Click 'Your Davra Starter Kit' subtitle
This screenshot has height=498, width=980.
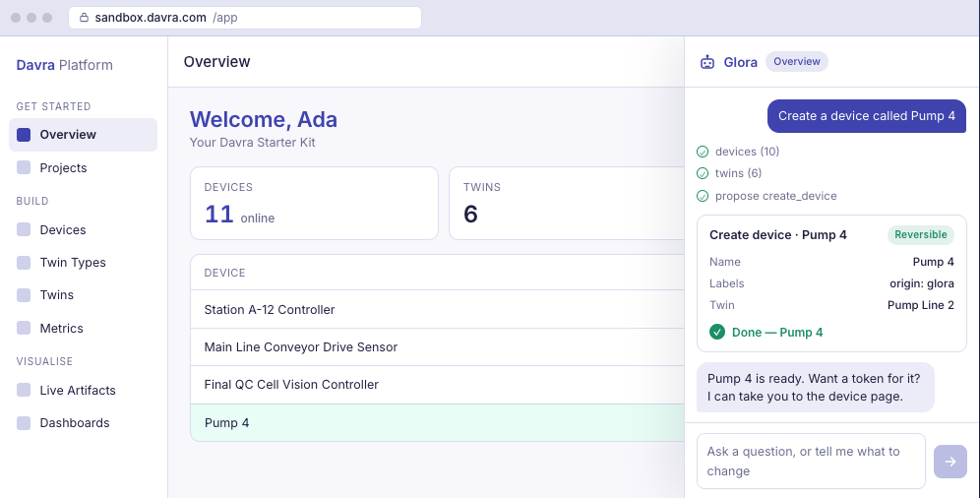click(253, 143)
